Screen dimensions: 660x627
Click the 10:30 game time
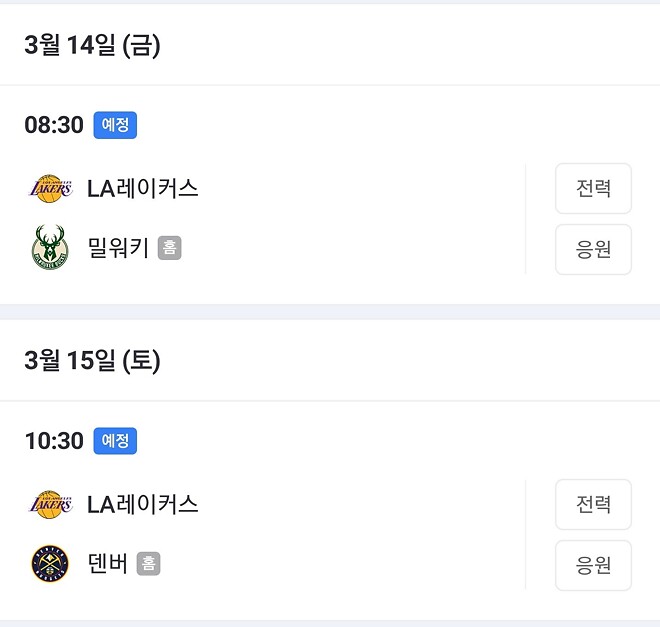[54, 441]
